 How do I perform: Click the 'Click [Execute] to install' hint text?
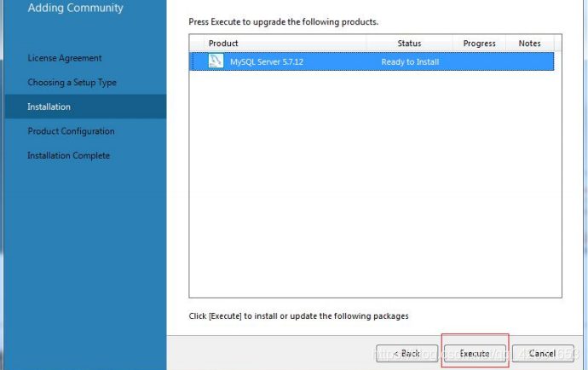coord(298,316)
